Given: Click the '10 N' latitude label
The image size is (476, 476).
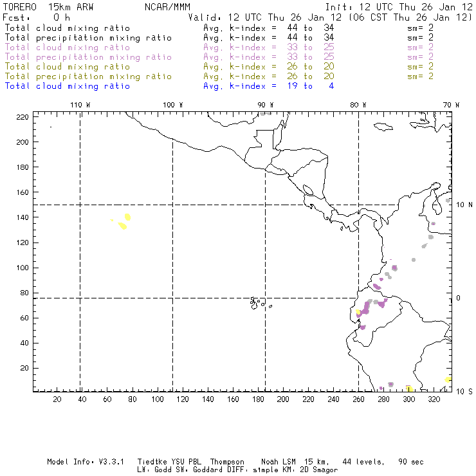Looking at the screenshot, I should click(x=464, y=205).
